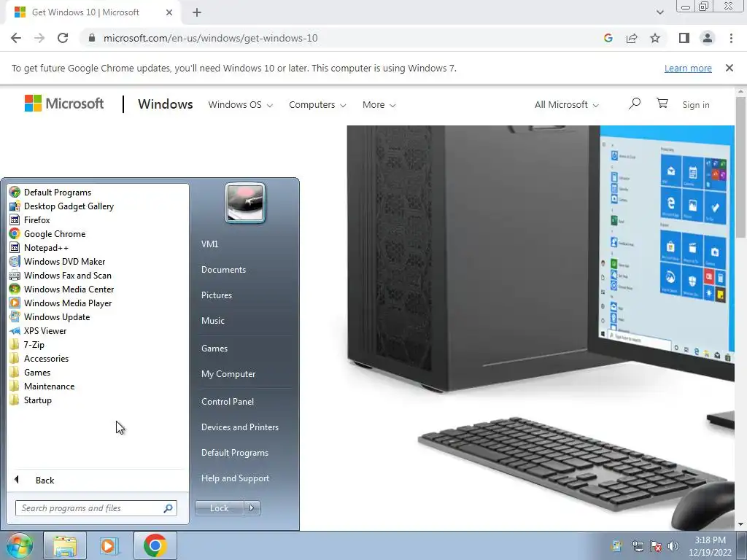Screen dimensions: 747x560
Task: Dismiss the Chrome update notification bar
Action: click(x=729, y=68)
